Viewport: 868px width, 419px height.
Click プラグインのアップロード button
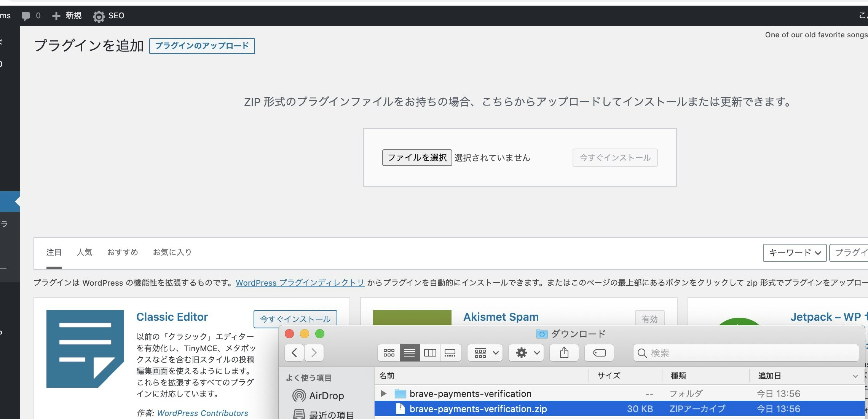pyautogui.click(x=202, y=46)
